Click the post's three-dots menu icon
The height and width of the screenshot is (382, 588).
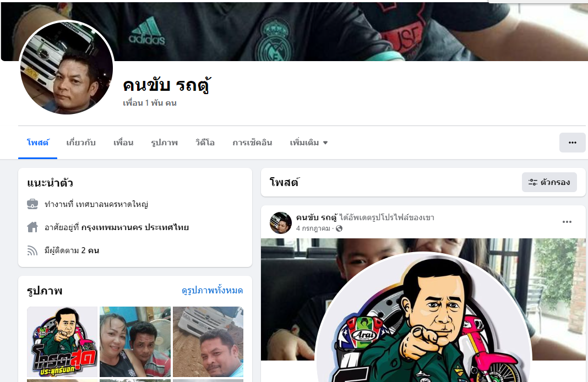[x=567, y=222]
